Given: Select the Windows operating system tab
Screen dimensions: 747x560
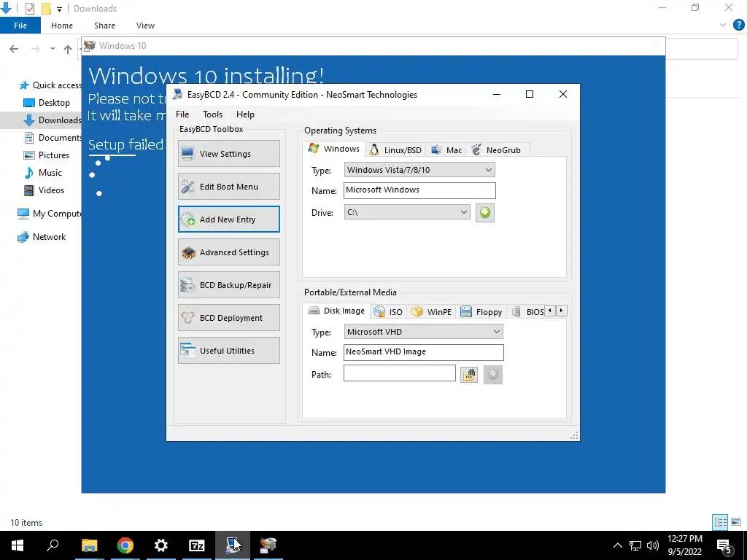Looking at the screenshot, I should [334, 149].
